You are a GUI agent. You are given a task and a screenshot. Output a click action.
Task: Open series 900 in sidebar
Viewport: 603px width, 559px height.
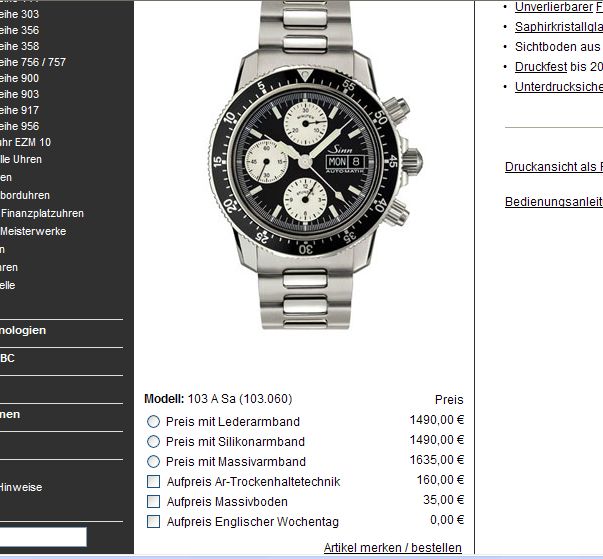point(19,78)
